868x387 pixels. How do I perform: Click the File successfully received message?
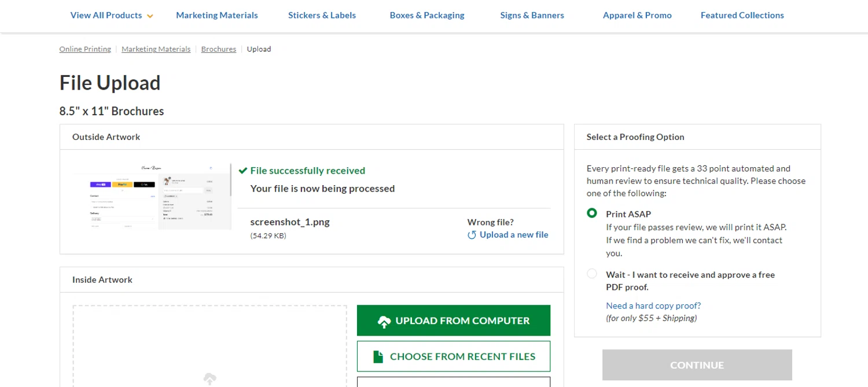(308, 171)
